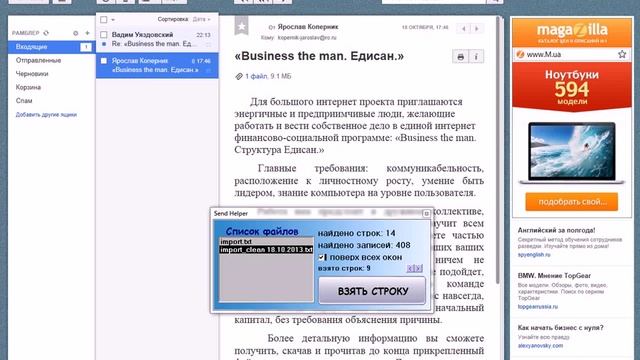Click the paperclip attachment icon
The image size is (640, 360).
(239, 76)
